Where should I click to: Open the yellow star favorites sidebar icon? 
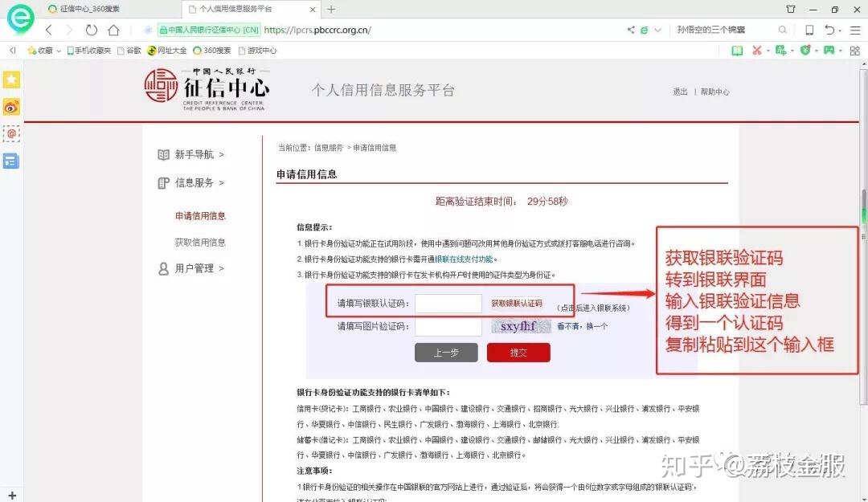pyautogui.click(x=11, y=80)
